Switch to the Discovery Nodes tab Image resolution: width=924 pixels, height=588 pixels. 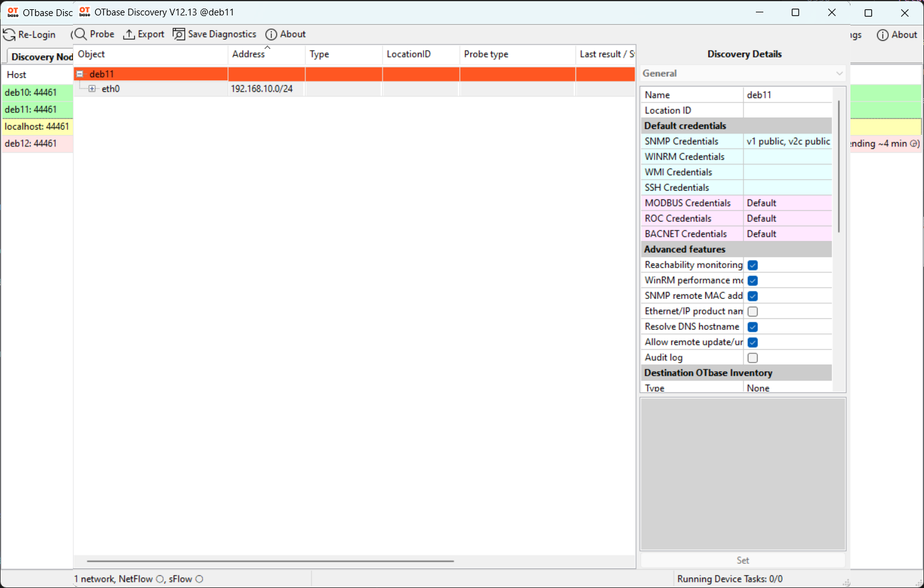[x=41, y=56]
